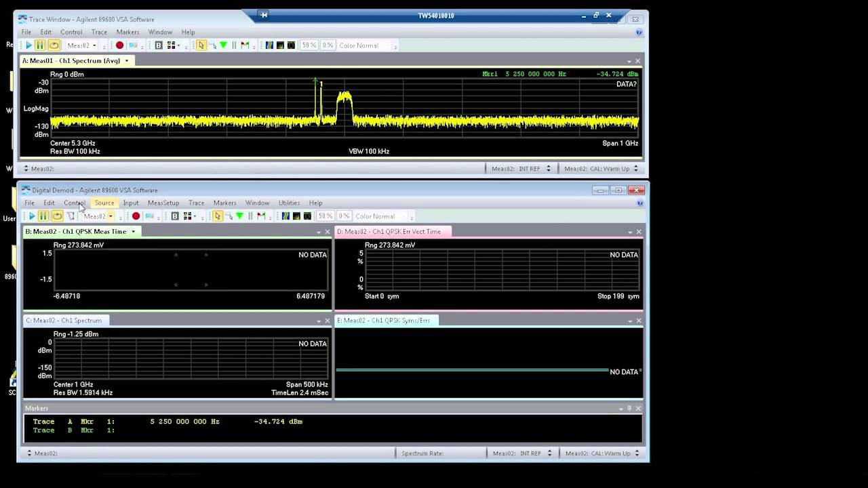Image resolution: width=868 pixels, height=488 pixels.
Task: Click single-sweep icon in Digital Demod toolbar
Action: pyautogui.click(x=70, y=216)
